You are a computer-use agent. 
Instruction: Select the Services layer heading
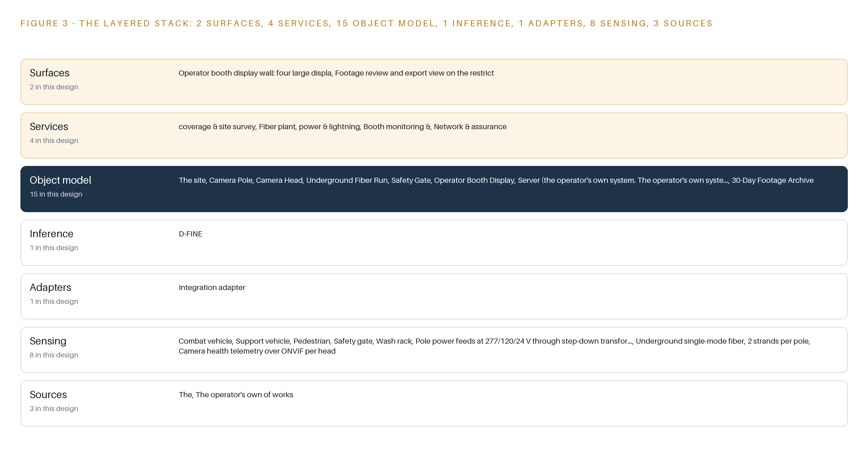49,126
